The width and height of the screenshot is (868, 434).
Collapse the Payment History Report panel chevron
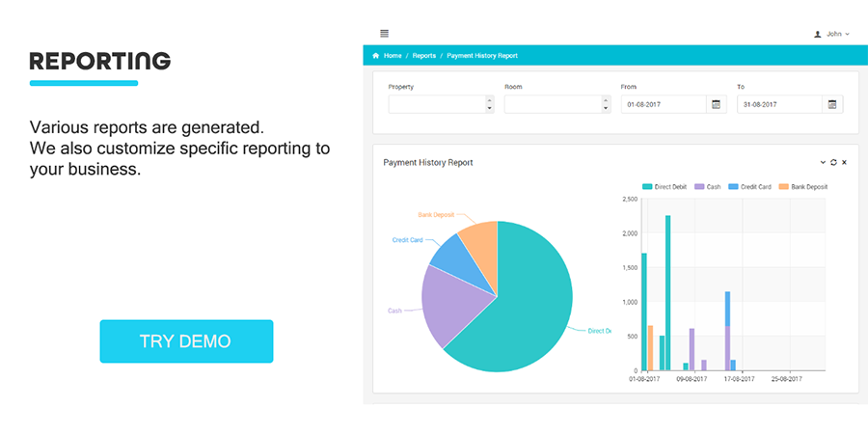coord(823,163)
